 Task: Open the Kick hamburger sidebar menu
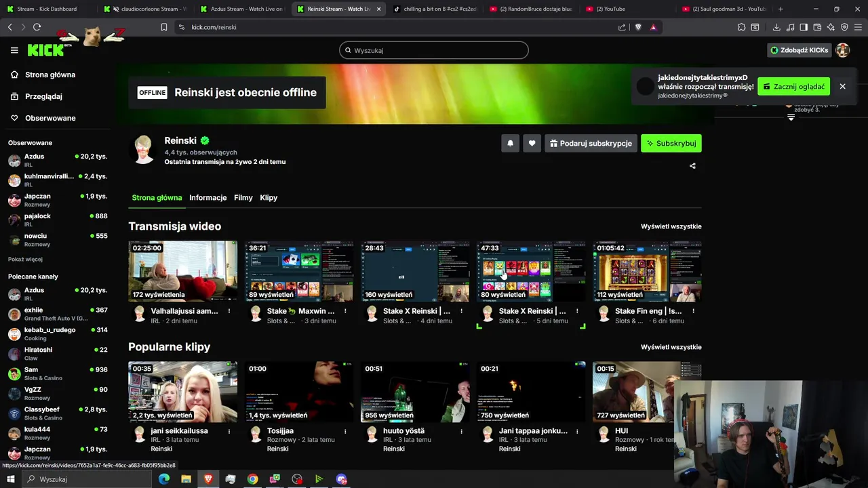pyautogui.click(x=14, y=50)
